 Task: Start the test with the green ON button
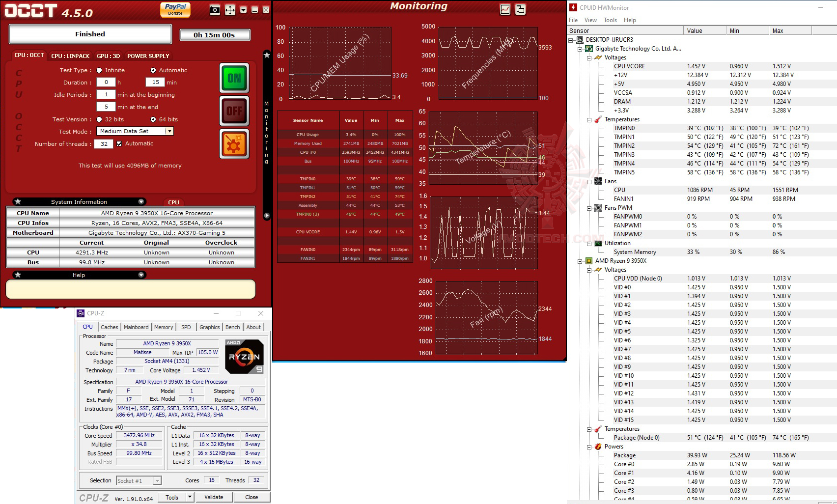coord(234,78)
